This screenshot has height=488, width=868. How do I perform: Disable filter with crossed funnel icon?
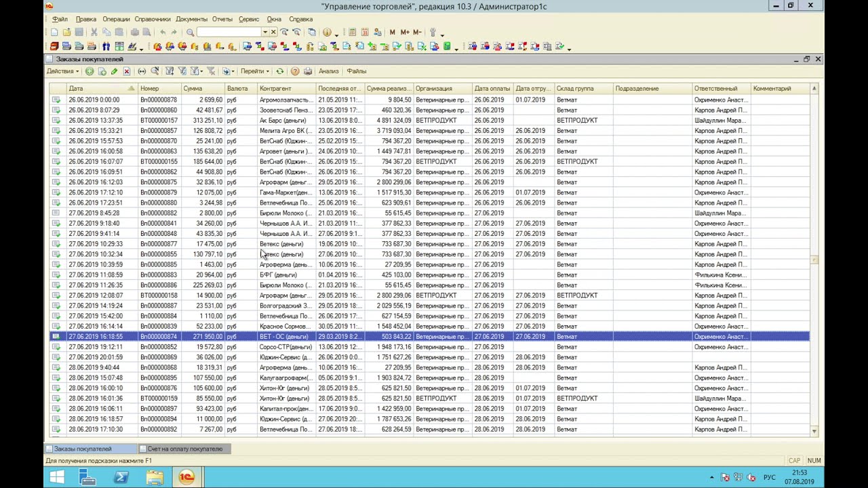pyautogui.click(x=212, y=71)
